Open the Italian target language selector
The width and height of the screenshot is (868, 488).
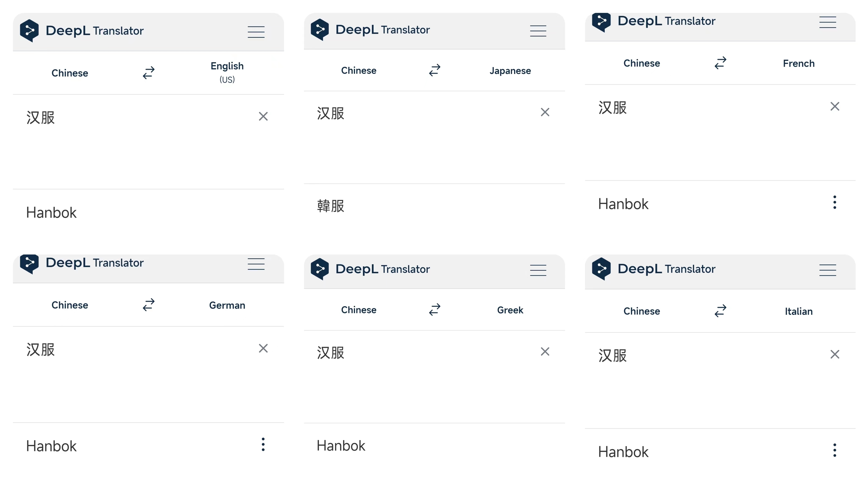[798, 311]
